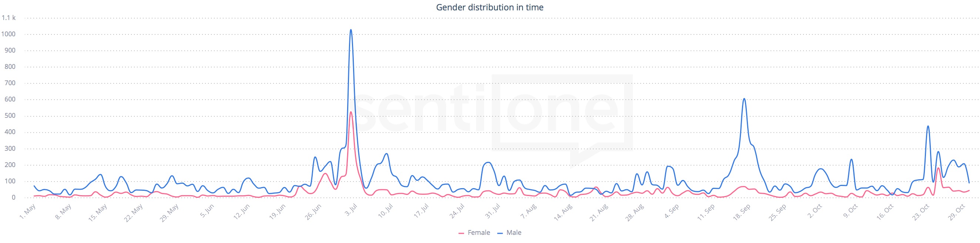Click the Male peak near 10. Jul
Screen dimensions: 980x243
pos(386,154)
